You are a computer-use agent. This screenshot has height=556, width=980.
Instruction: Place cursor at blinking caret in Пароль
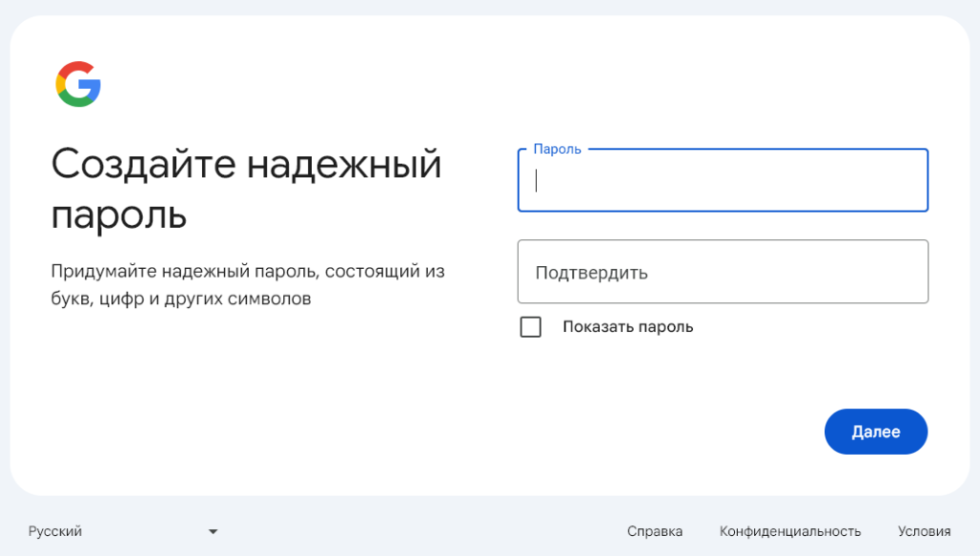tap(537, 181)
